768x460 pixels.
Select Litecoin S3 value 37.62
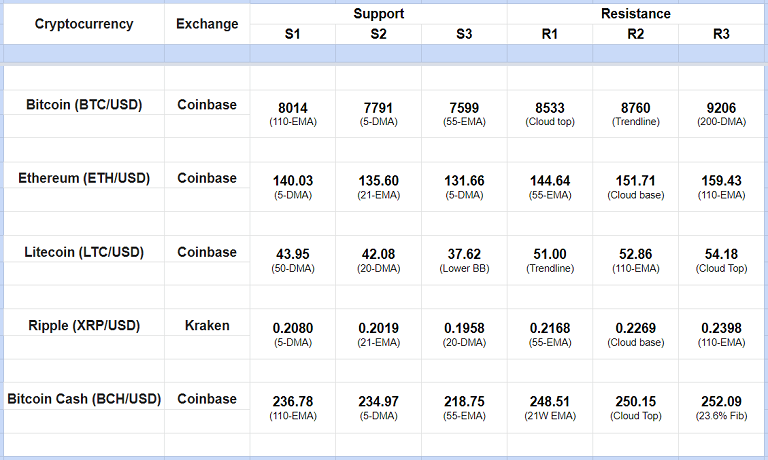tap(464, 255)
